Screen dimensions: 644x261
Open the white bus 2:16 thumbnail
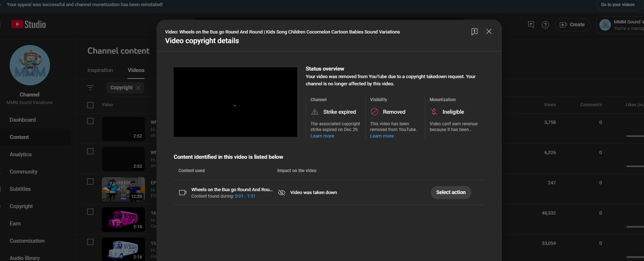(123, 249)
